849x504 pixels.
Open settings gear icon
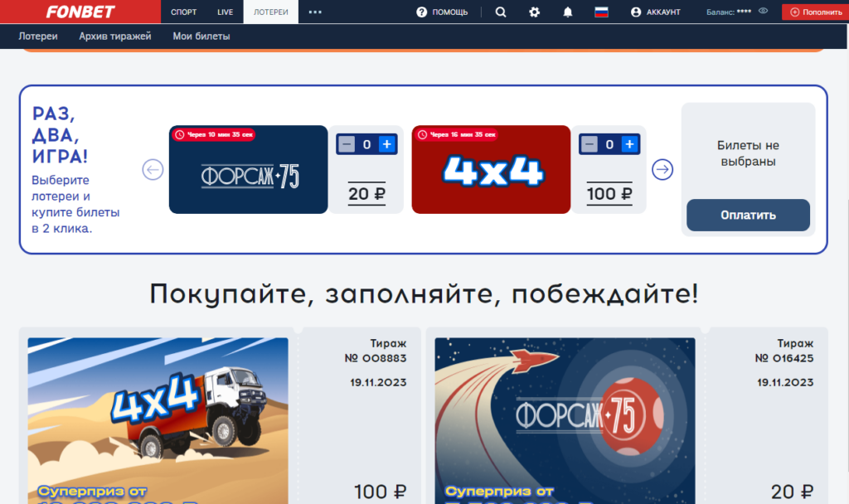coord(535,12)
